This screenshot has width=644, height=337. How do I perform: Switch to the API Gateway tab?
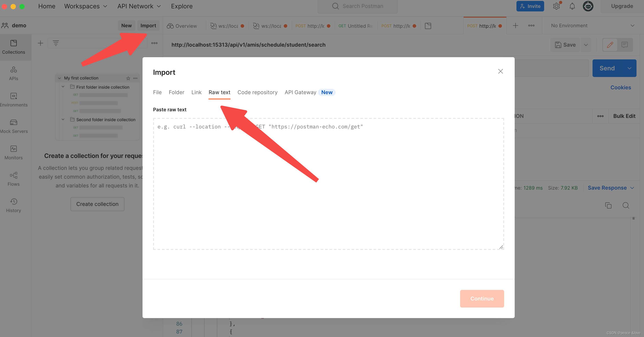(300, 92)
